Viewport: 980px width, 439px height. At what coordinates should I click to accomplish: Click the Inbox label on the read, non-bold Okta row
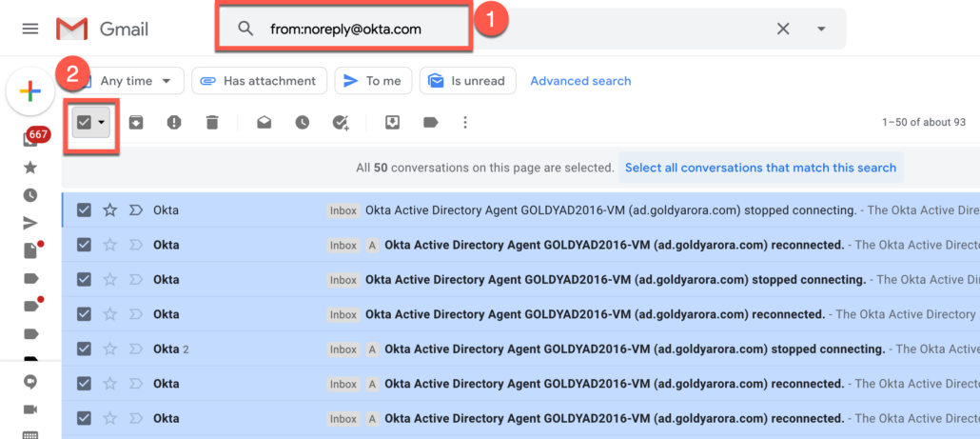coord(343,210)
